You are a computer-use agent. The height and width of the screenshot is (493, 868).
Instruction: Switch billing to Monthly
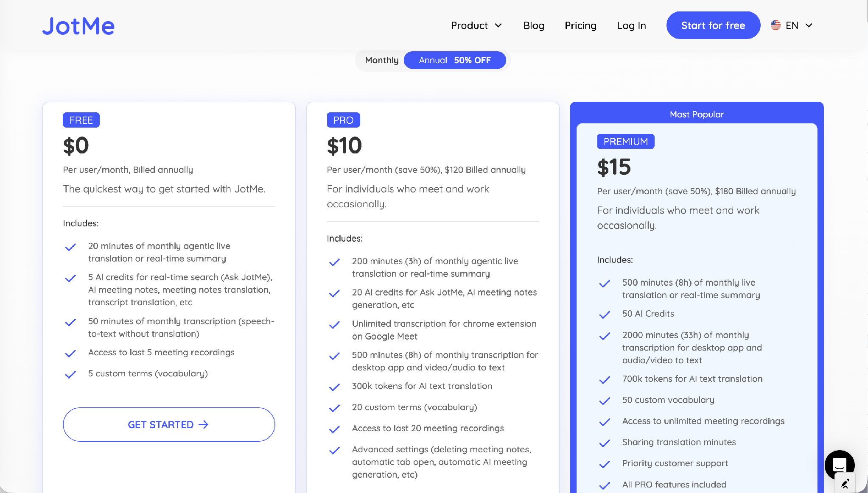click(381, 60)
